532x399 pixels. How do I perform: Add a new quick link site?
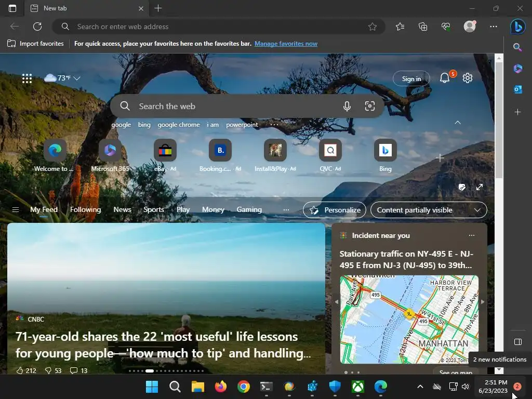coord(440,158)
